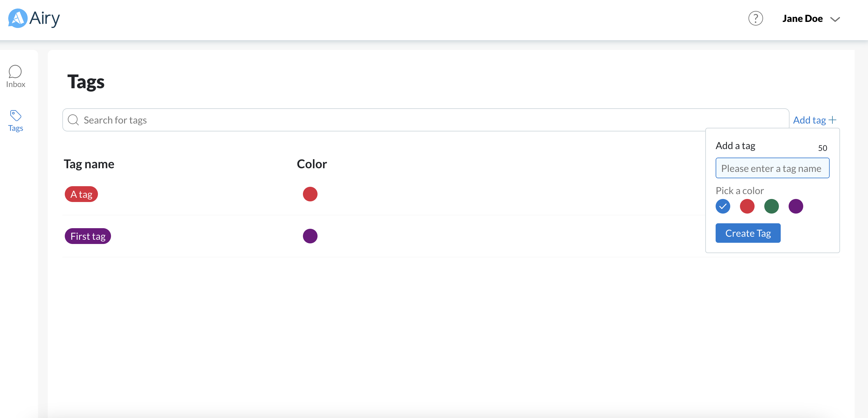Click the red A tag pill
Viewport: 868px width, 418px height.
pyautogui.click(x=81, y=194)
